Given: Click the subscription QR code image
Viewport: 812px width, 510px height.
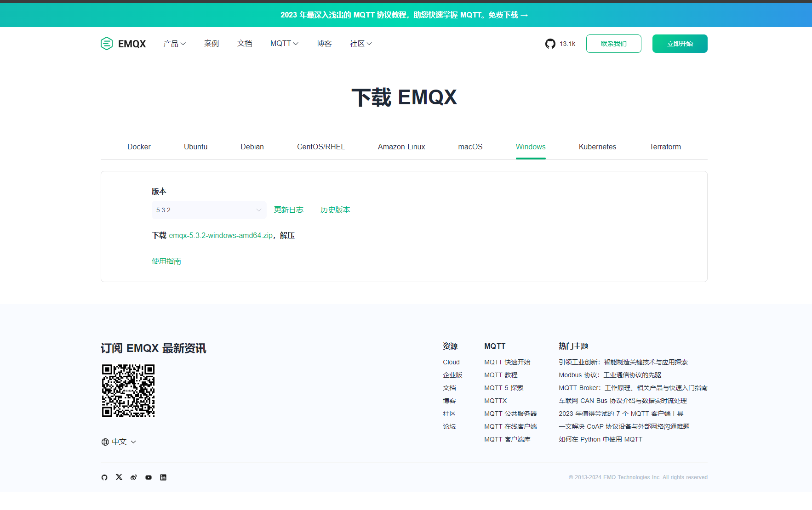Looking at the screenshot, I should pyautogui.click(x=128, y=391).
